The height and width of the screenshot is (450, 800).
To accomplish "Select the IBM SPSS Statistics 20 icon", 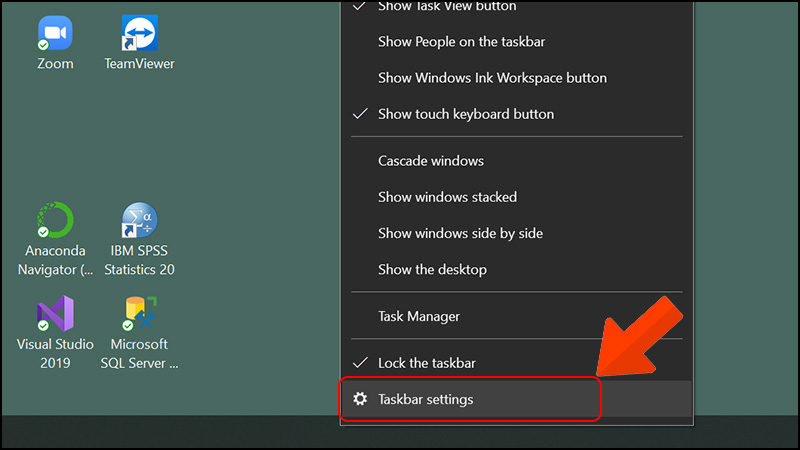I will point(139,220).
